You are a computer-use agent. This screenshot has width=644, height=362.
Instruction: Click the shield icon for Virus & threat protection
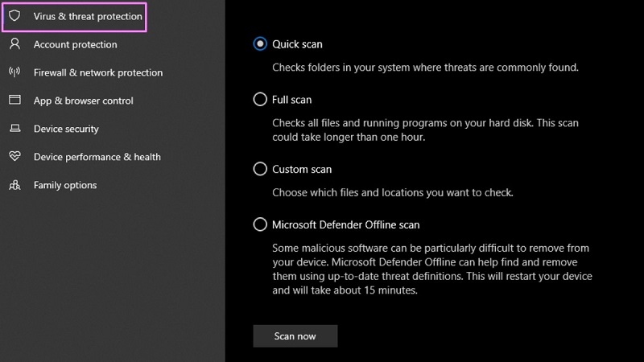pos(14,16)
